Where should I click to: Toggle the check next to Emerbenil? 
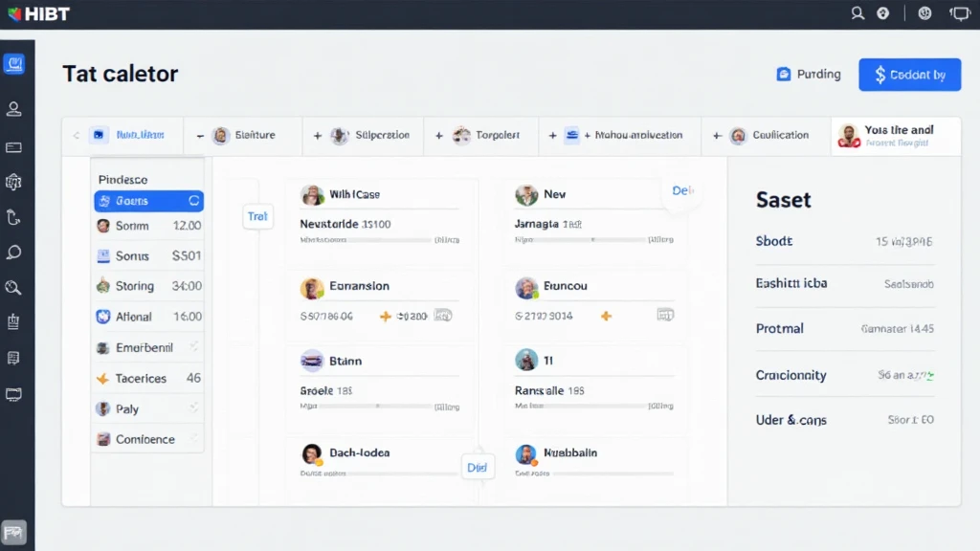tap(193, 346)
